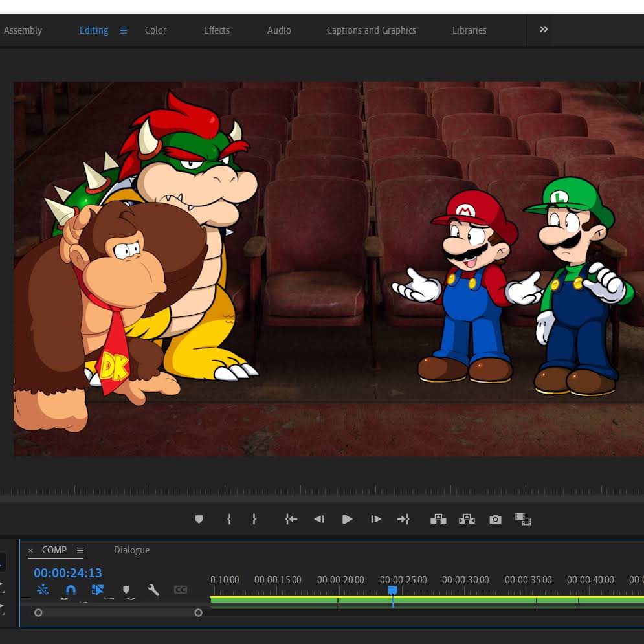Viewport: 644px width, 644px height.
Task: Click the Add Marker button in monitor
Action: [199, 519]
